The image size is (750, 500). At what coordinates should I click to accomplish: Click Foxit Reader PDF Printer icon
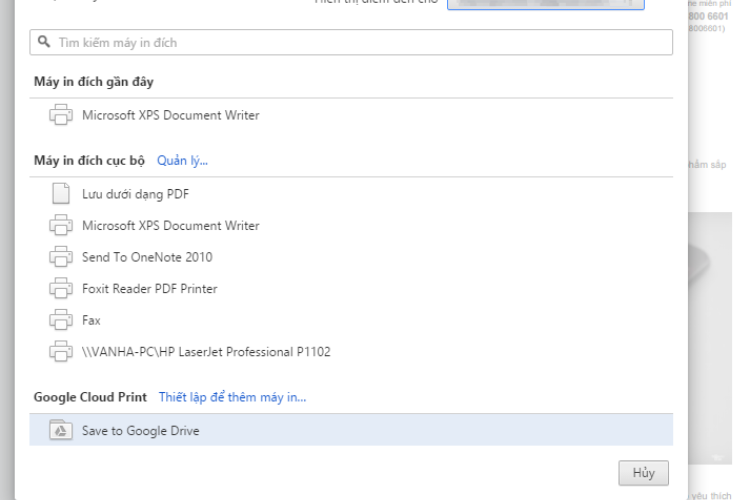(x=61, y=289)
